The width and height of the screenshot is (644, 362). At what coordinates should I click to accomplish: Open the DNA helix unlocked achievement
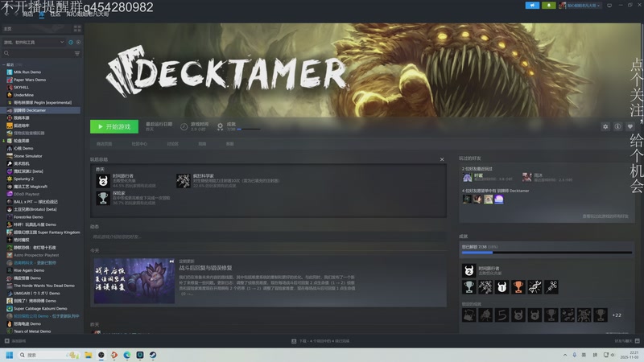[535, 287]
